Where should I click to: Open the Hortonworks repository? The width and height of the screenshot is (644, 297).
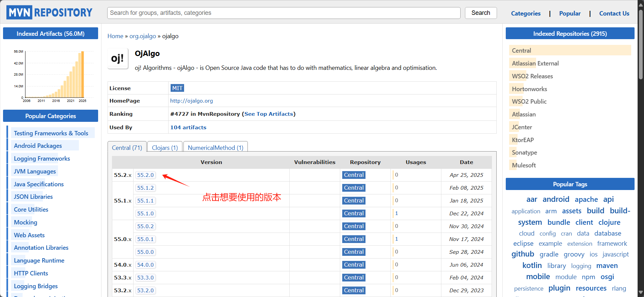pos(529,89)
